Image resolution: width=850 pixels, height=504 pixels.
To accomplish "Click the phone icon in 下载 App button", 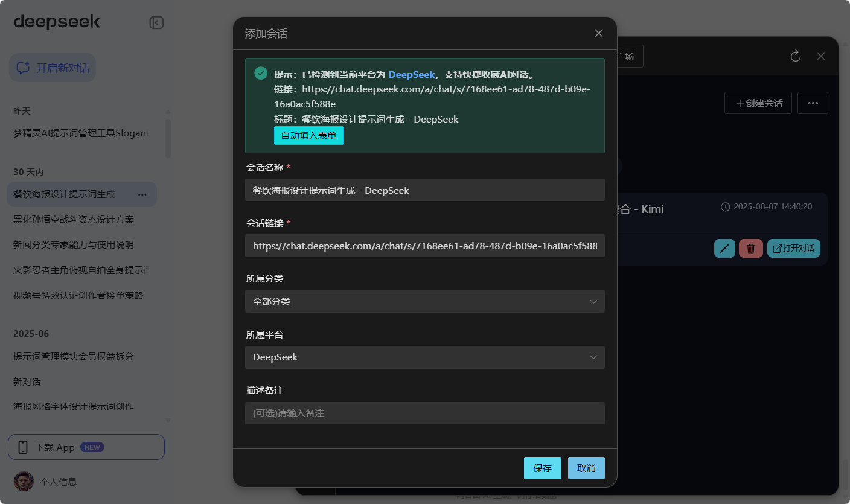I will click(24, 447).
